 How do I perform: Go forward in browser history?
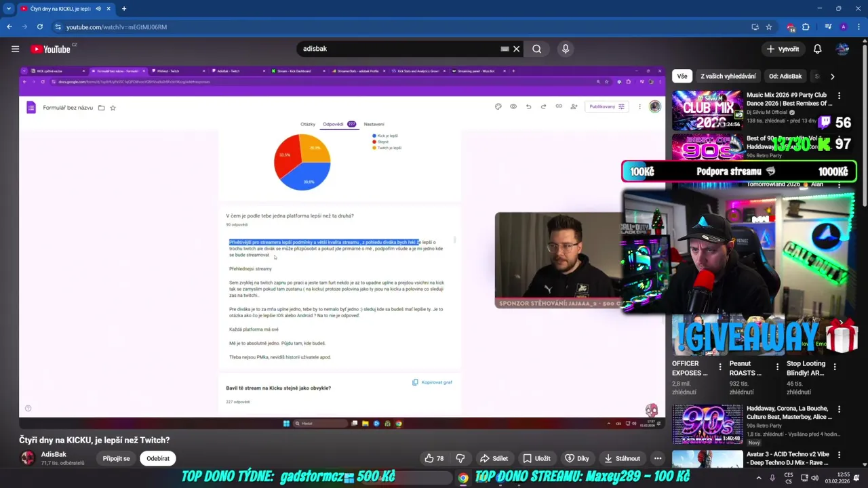[x=25, y=27]
